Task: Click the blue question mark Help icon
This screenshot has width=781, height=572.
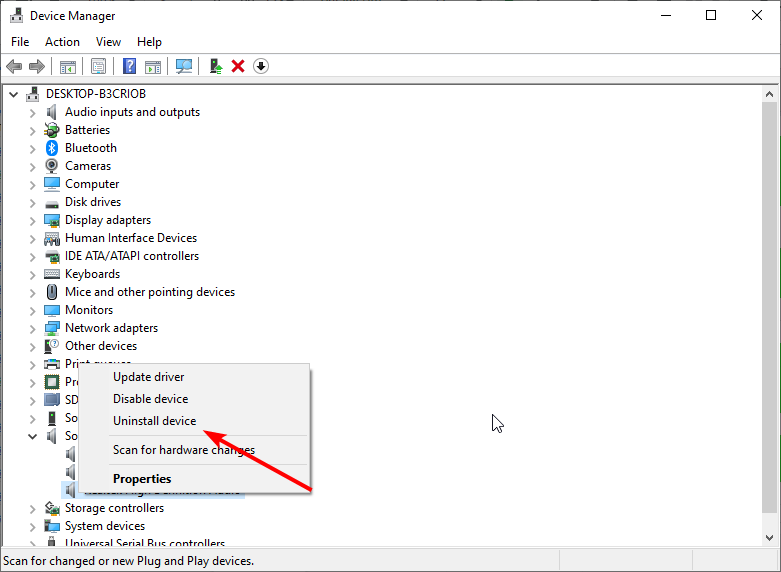Action: [130, 66]
